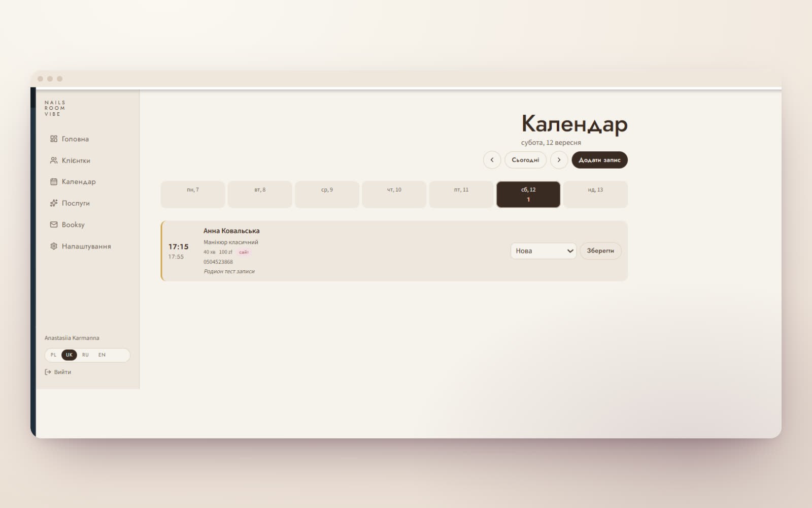The image size is (812, 508).
Task: Select the пт, 11 day tab
Action: click(461, 195)
